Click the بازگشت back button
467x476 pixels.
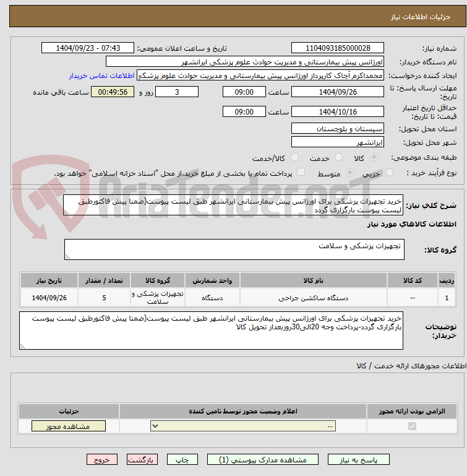point(142,460)
